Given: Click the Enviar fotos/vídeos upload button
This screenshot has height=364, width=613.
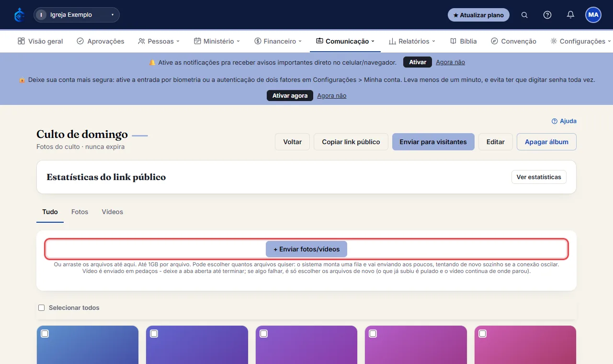Looking at the screenshot, I should pos(306,249).
